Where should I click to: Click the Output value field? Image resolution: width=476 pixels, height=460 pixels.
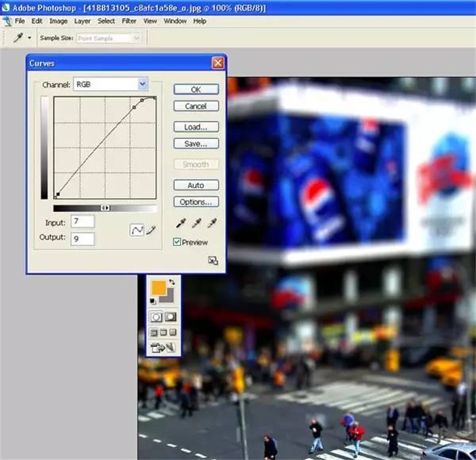82,239
